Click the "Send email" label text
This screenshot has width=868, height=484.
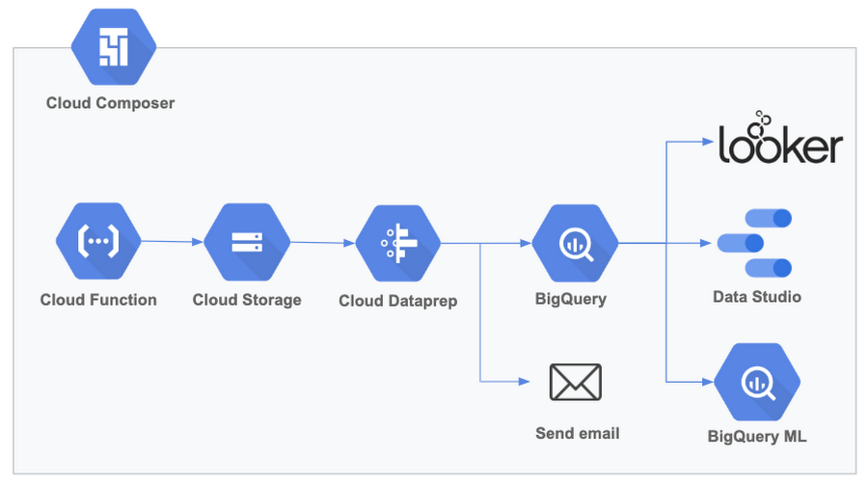[578, 433]
